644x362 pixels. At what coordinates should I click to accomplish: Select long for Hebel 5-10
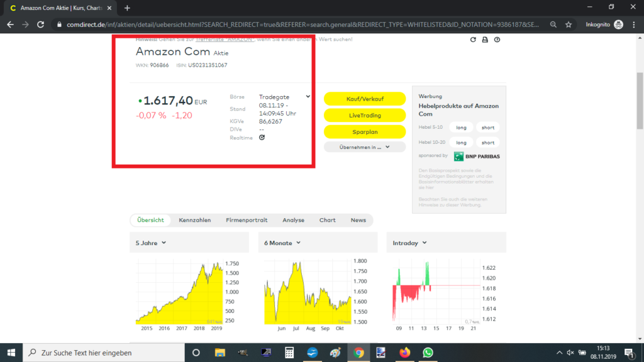point(461,128)
